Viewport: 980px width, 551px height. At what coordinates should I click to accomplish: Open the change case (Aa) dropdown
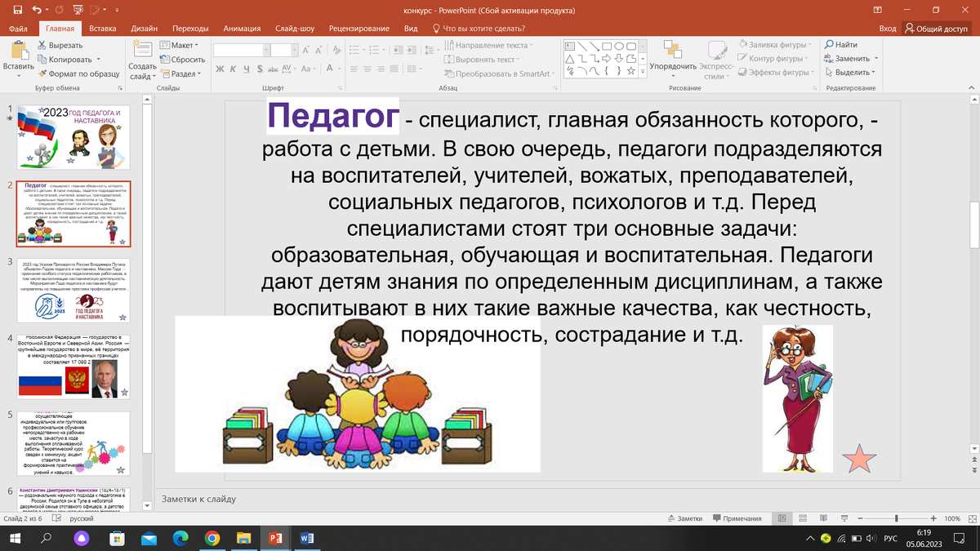coord(308,69)
